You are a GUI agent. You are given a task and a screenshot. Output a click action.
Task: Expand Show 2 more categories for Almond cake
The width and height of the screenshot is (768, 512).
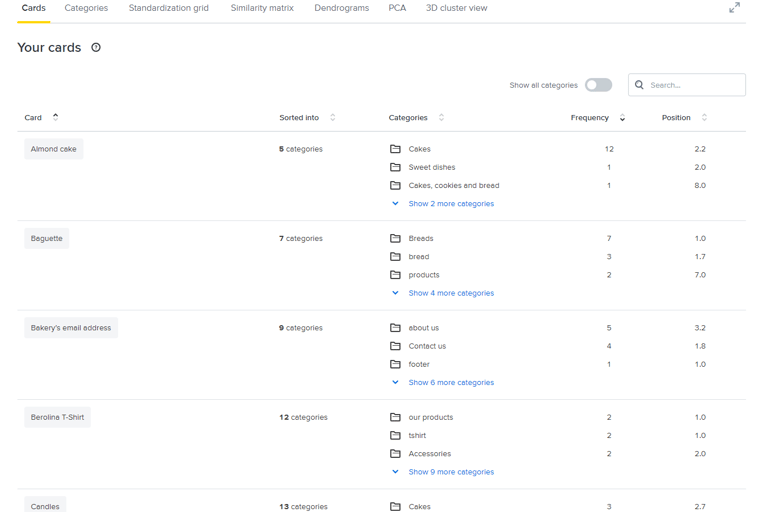coord(451,204)
